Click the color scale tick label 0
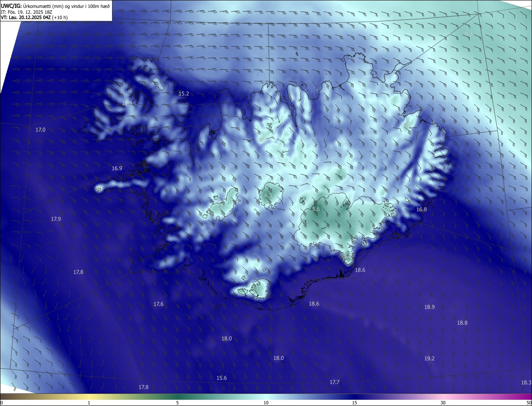Image resolution: width=532 pixels, height=406 pixels. [2, 403]
